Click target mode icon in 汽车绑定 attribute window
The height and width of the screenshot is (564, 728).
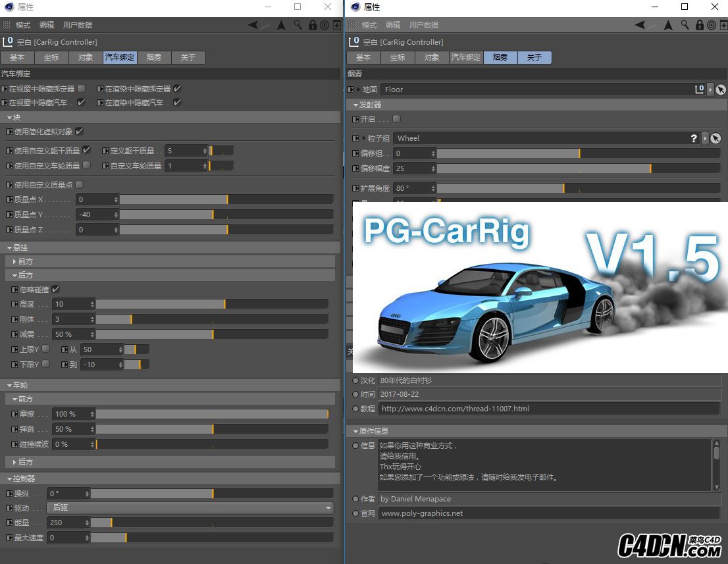pyautogui.click(x=325, y=24)
